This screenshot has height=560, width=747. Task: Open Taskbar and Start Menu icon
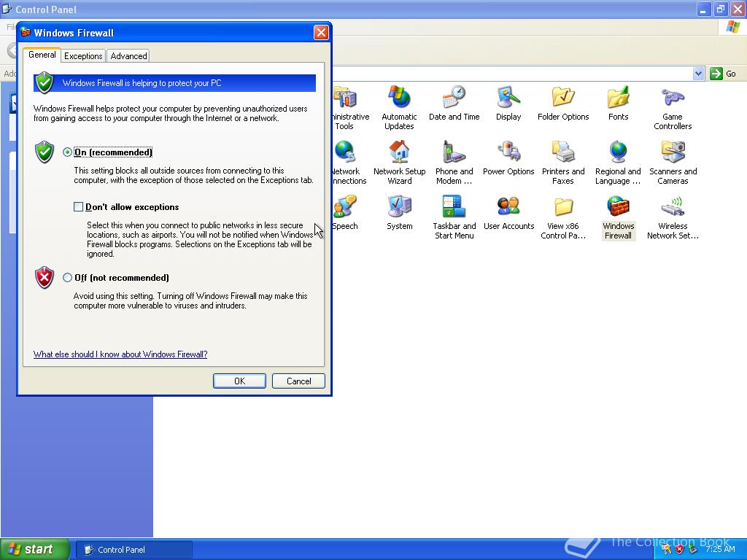pos(454,206)
